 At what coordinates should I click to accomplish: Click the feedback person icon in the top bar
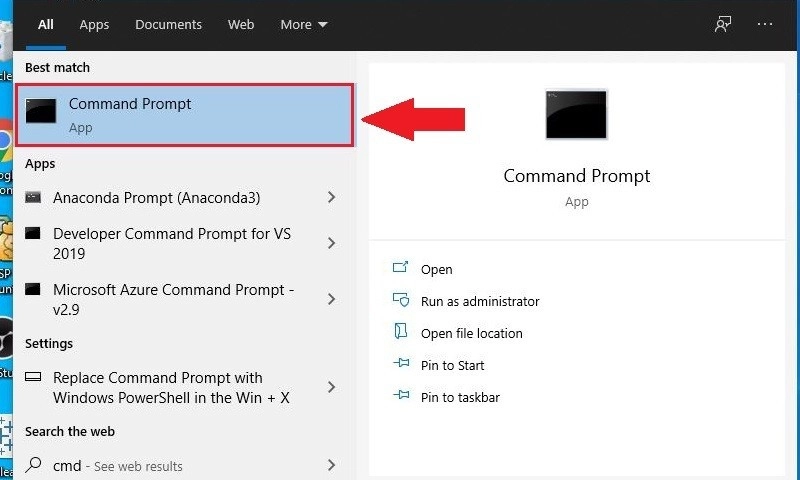pos(722,24)
